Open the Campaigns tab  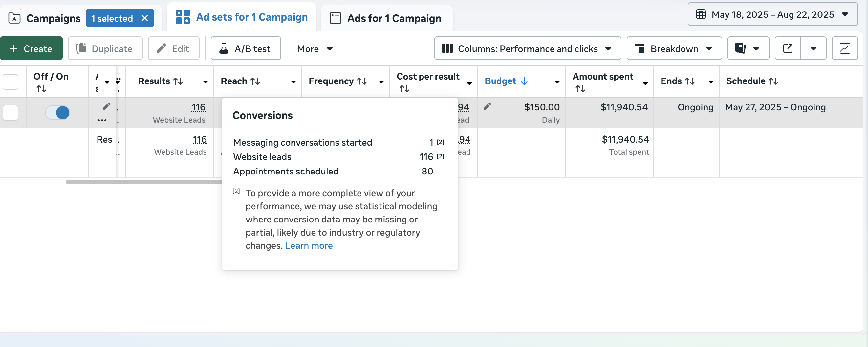[44, 18]
